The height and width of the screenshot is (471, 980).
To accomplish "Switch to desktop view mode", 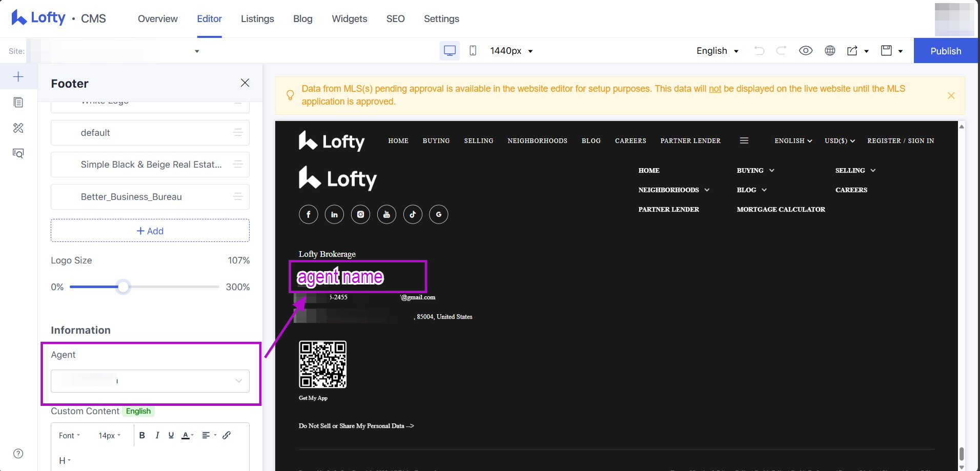I will (x=450, y=51).
